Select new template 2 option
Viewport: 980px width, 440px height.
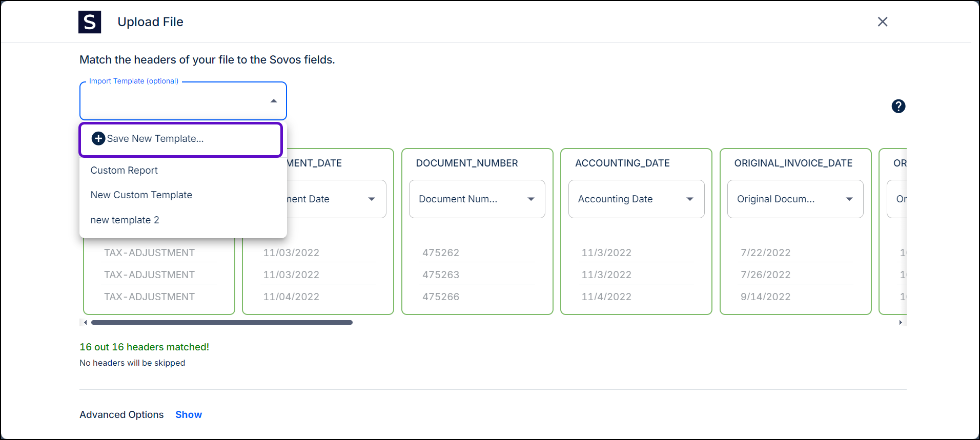tap(125, 220)
